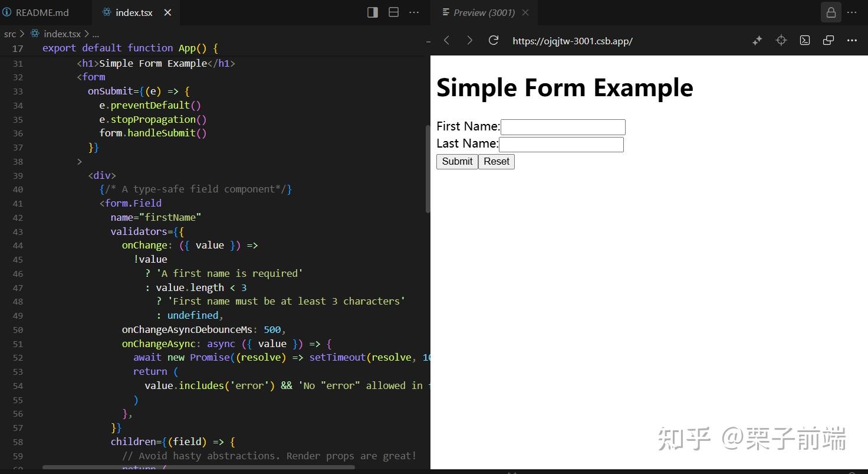Click inside the First Name text field
This screenshot has height=474, width=868.
click(562, 126)
